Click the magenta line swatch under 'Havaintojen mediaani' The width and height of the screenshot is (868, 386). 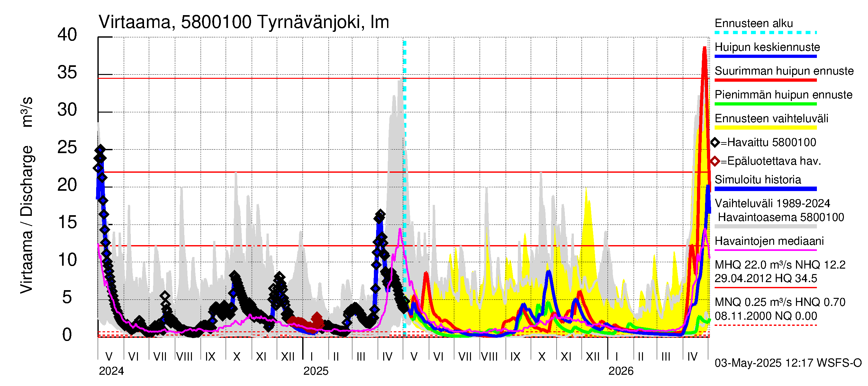click(765, 250)
